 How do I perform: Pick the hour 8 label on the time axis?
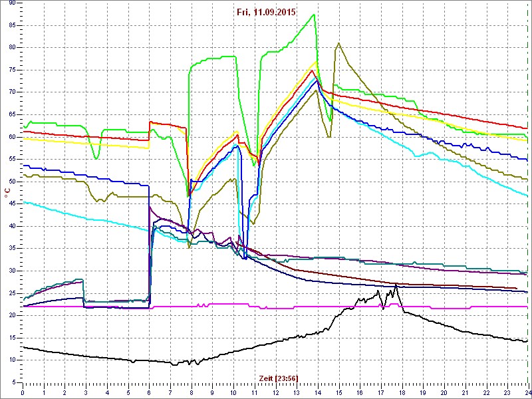coord(192,391)
